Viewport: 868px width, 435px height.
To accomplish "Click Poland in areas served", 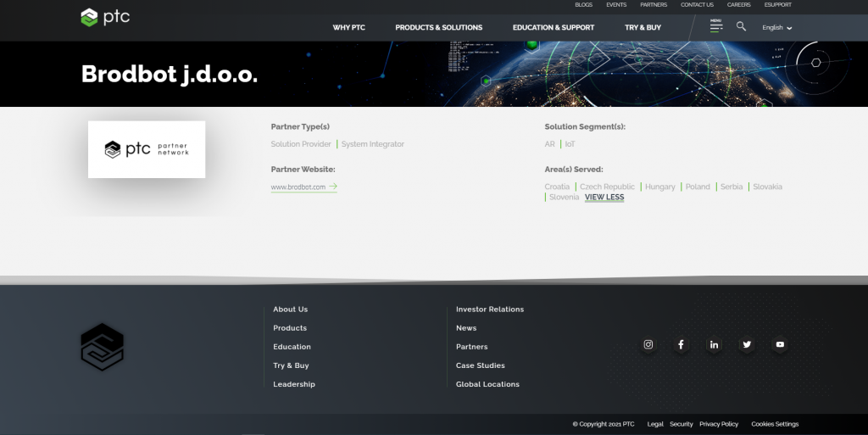I will point(698,187).
